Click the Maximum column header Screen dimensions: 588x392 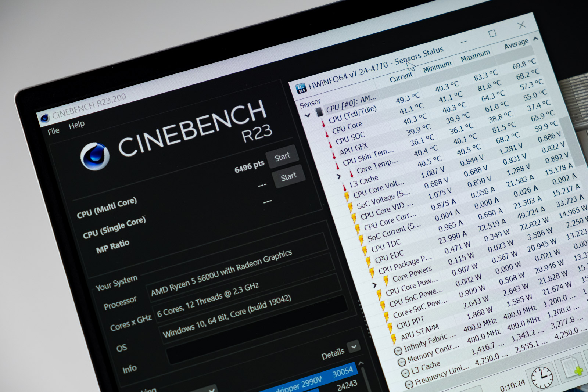pos(476,56)
